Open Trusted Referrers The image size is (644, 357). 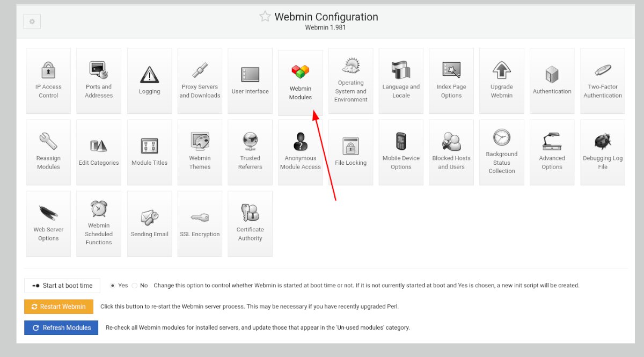click(x=250, y=152)
